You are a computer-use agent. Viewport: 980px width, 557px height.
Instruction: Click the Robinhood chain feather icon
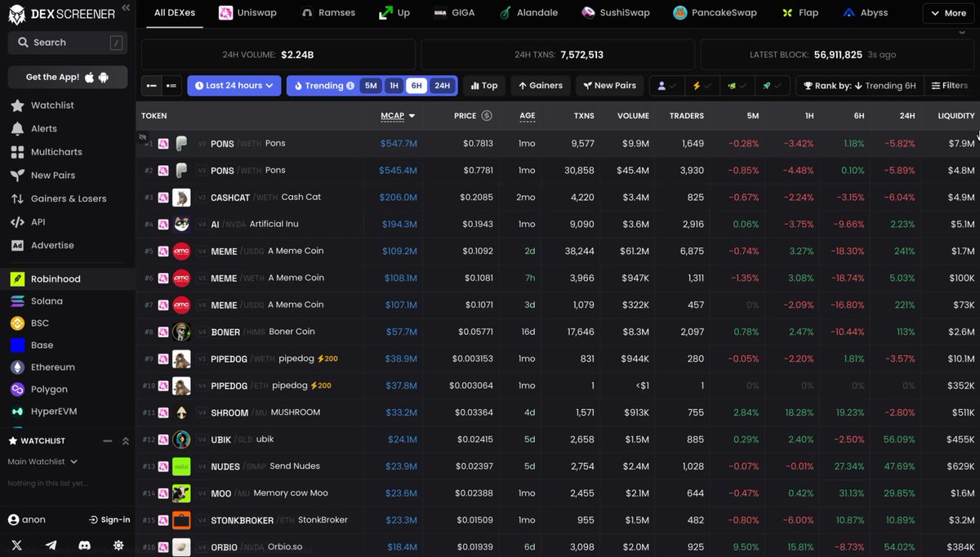(x=17, y=279)
